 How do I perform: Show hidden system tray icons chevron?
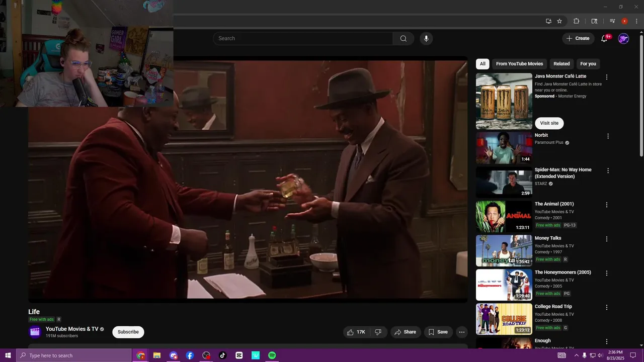click(576, 355)
